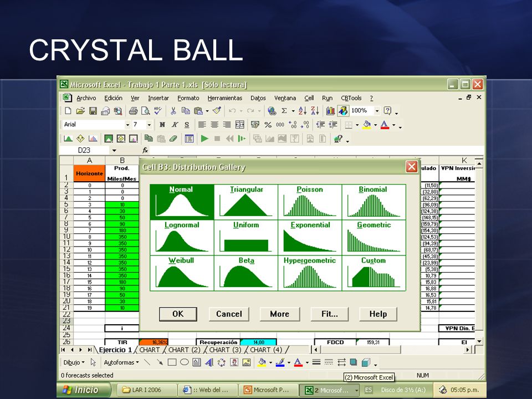Click the Crystal Ball clear data eraser icon

(x=173, y=139)
